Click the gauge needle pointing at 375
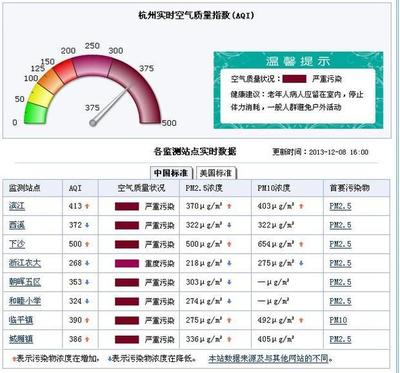400x373 pixels. click(110, 106)
